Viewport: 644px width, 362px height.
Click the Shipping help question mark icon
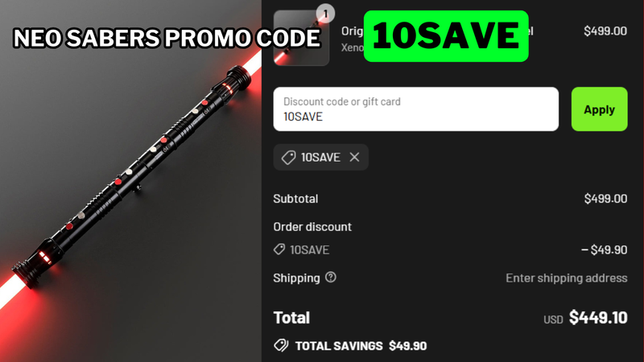331,278
